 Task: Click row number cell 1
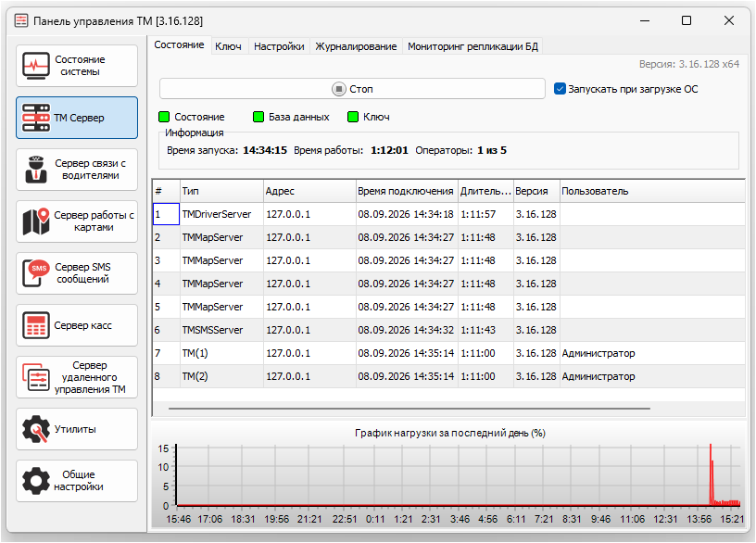167,214
